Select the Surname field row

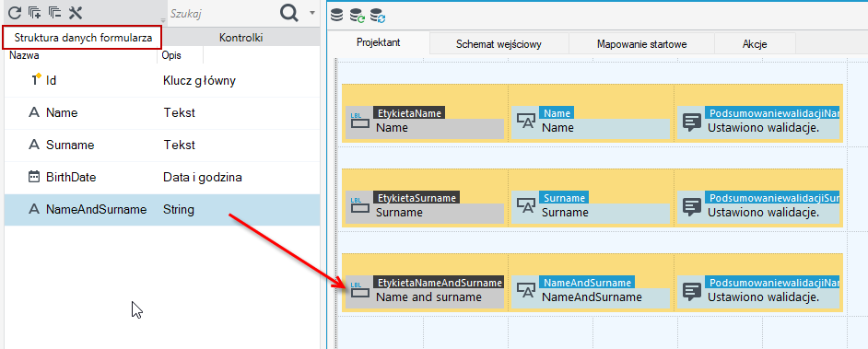point(162,145)
